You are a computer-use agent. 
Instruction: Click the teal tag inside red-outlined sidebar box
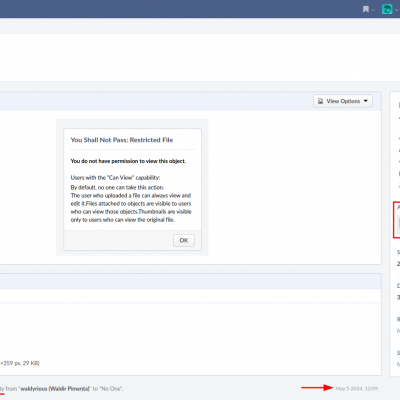pos(399,222)
